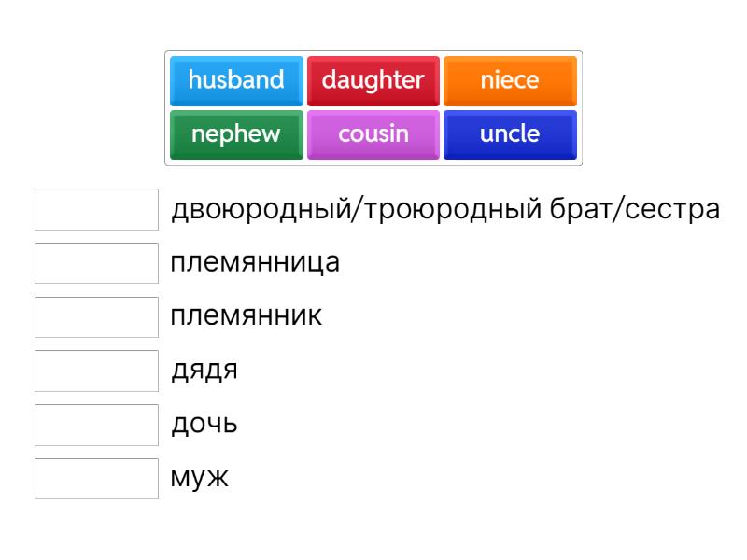
Task: Click the definition label 'муж'
Action: coord(200,479)
